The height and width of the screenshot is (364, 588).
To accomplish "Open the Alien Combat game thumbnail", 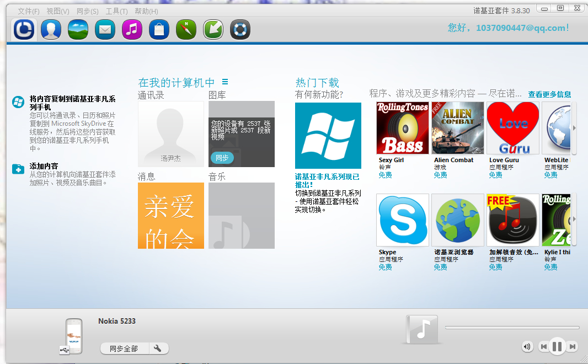I will point(457,128).
